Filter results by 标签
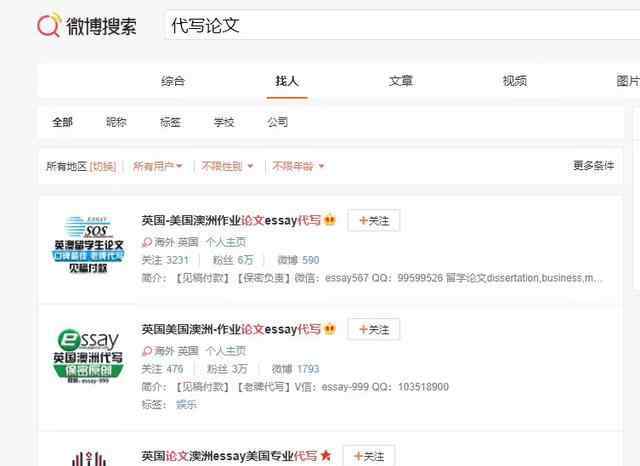 170,122
